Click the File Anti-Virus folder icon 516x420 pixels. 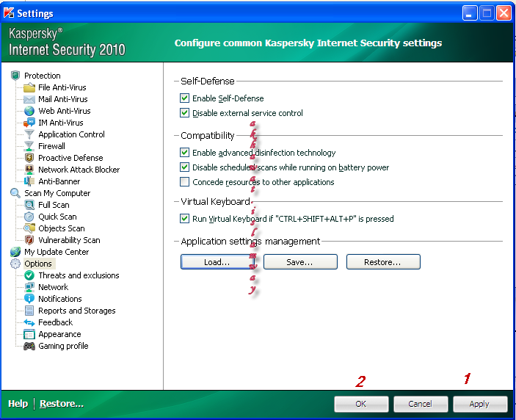point(29,87)
